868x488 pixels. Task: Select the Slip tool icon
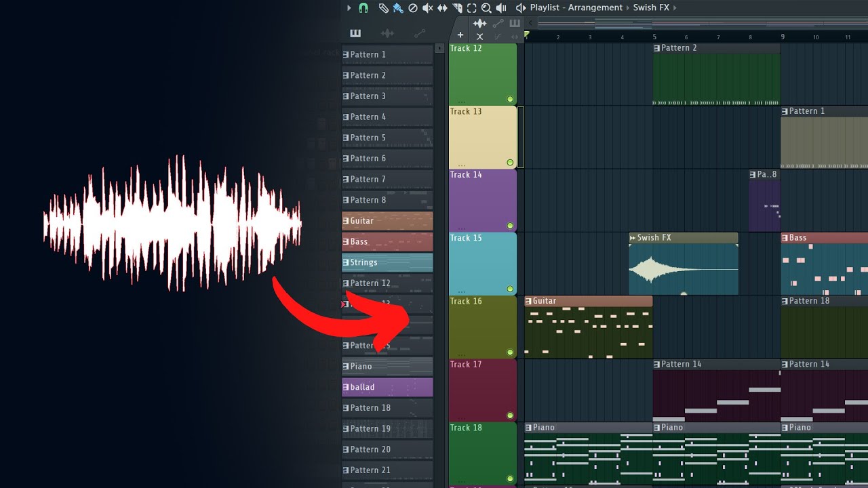coord(442,8)
